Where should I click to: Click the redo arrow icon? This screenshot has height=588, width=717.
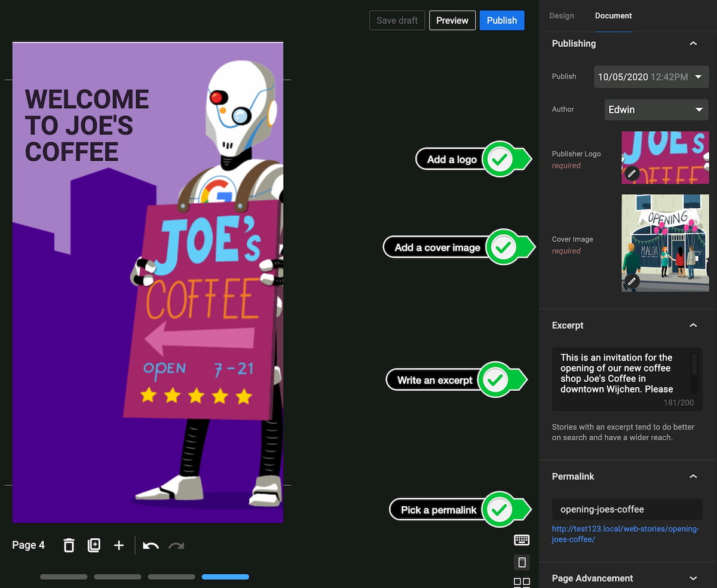tap(176, 545)
